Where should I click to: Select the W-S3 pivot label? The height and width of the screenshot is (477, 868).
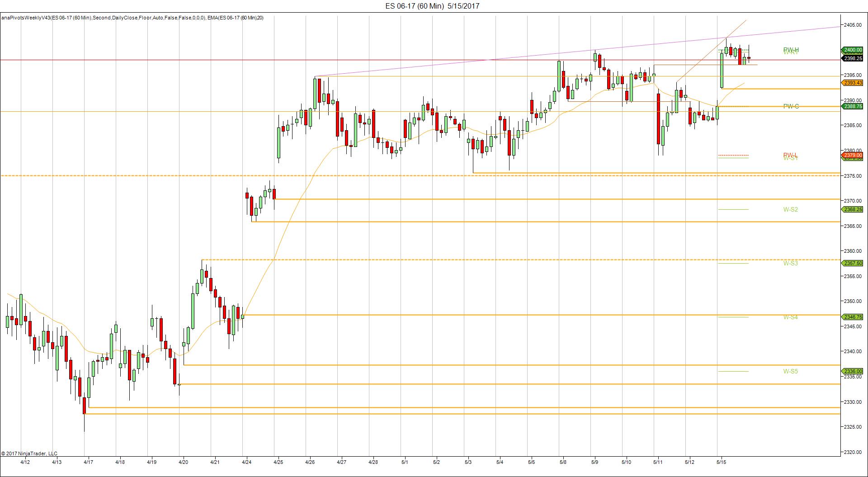coord(791,263)
